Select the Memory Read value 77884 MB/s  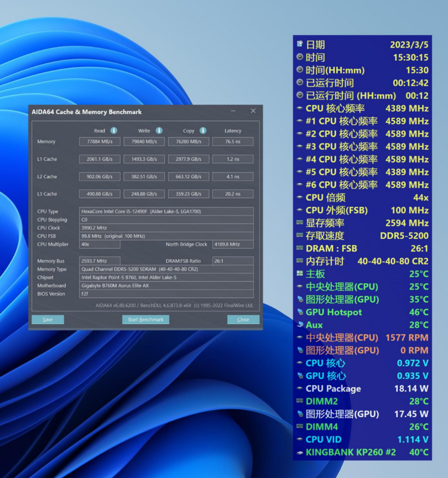100,141
